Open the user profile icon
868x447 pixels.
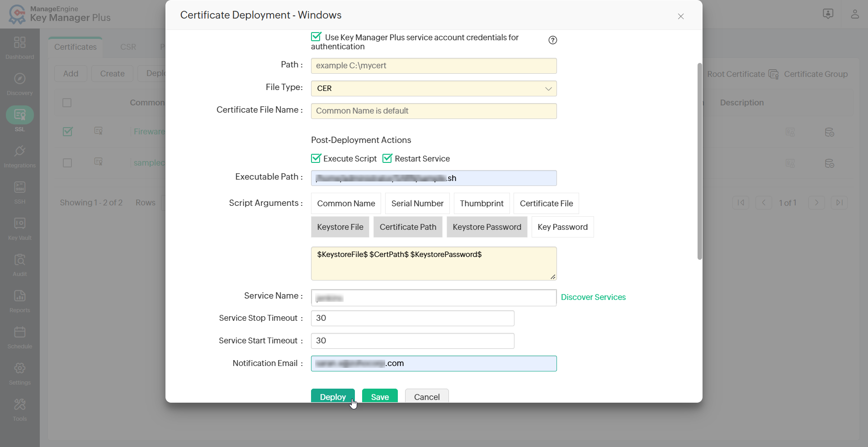click(x=854, y=14)
